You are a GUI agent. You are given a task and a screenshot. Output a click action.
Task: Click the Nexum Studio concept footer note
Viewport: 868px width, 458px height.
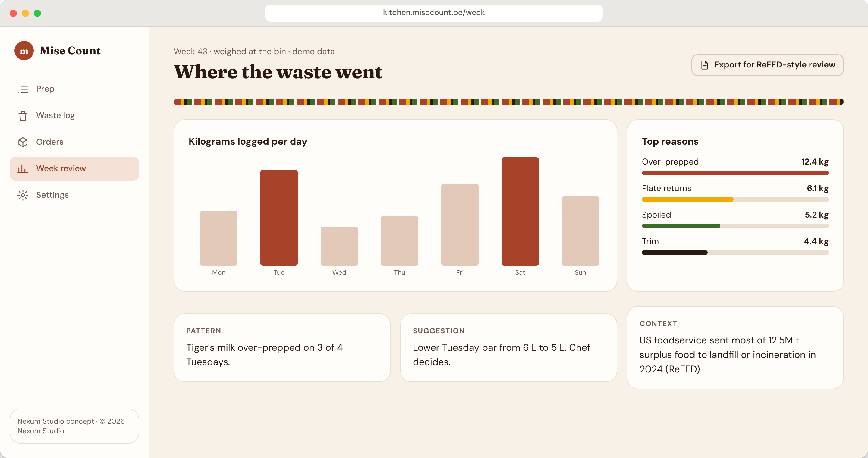click(x=74, y=426)
